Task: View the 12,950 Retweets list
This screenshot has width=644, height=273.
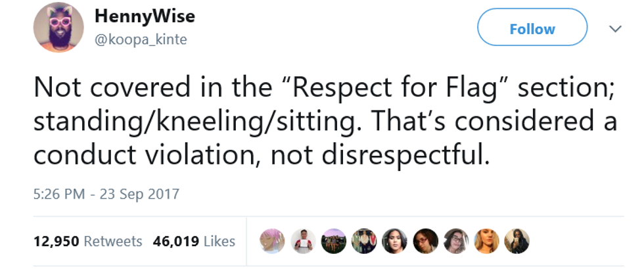Action: point(87,241)
